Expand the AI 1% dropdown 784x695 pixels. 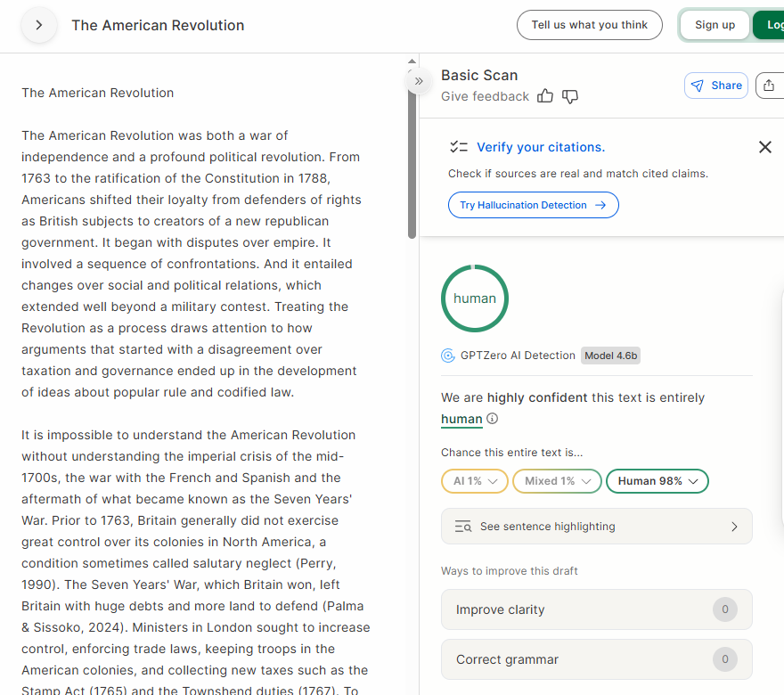(475, 481)
